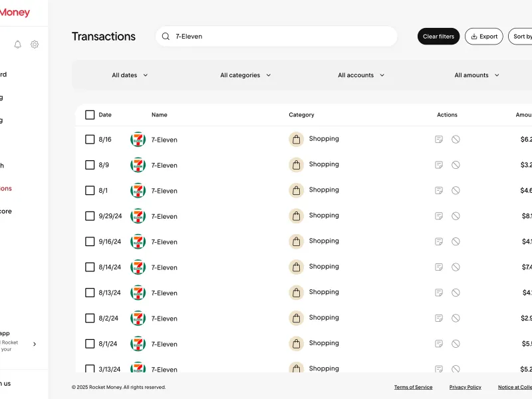Click the note icon on 8/16 transaction

pyautogui.click(x=439, y=140)
